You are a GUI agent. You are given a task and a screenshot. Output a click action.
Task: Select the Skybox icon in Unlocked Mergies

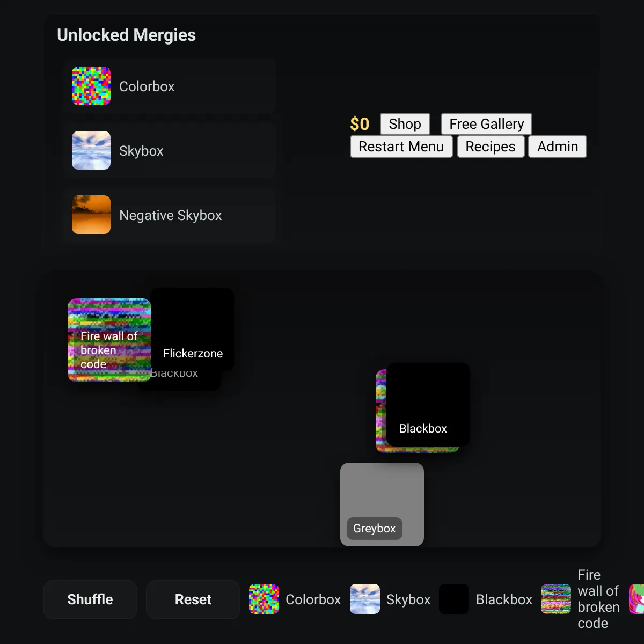(x=91, y=150)
